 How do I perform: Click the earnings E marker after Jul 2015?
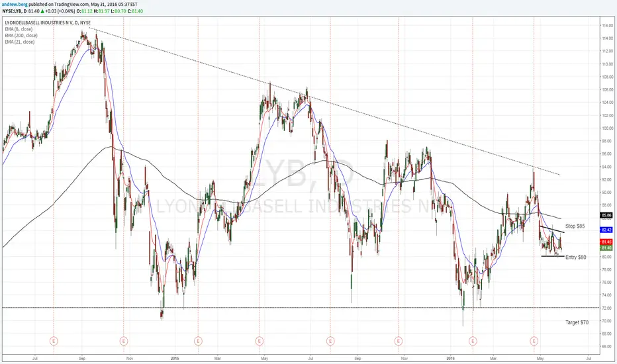(x=330, y=341)
